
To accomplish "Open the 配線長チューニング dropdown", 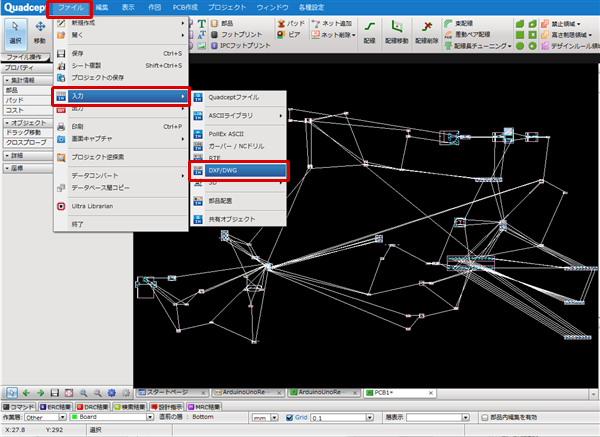I will (x=510, y=46).
